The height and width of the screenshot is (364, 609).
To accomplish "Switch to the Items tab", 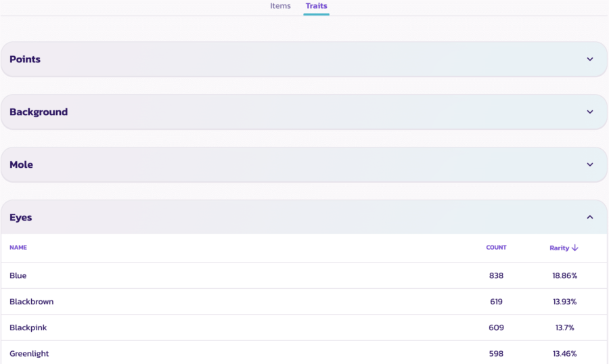I will [x=280, y=6].
